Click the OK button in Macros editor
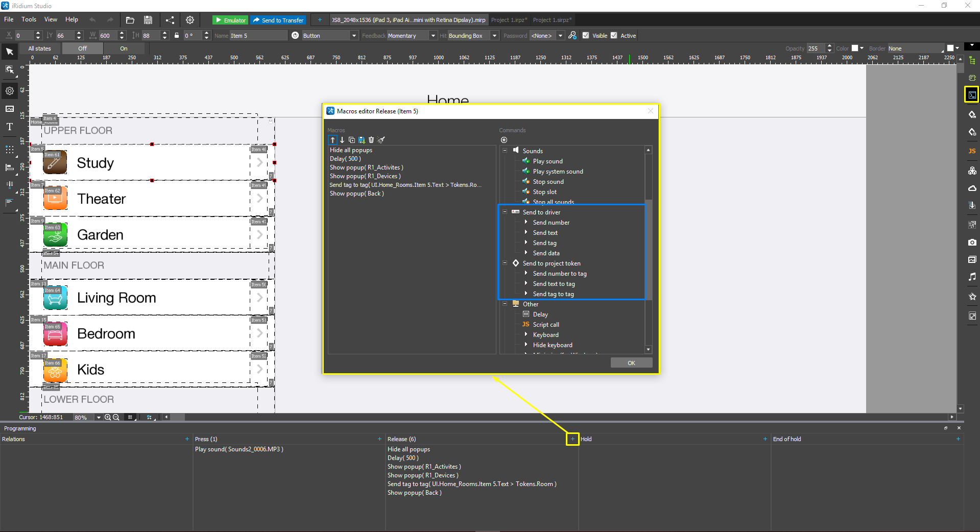This screenshot has height=532, width=980. coord(631,362)
